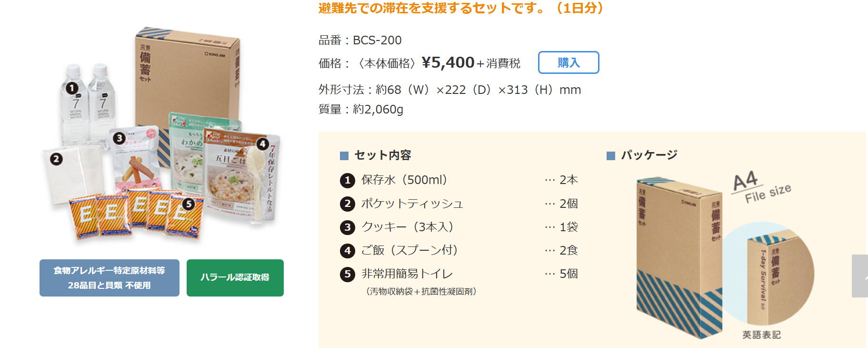The height and width of the screenshot is (348, 868).
Task: Click number 5 icon beside 非常用簡易トイレ
Action: tap(348, 274)
